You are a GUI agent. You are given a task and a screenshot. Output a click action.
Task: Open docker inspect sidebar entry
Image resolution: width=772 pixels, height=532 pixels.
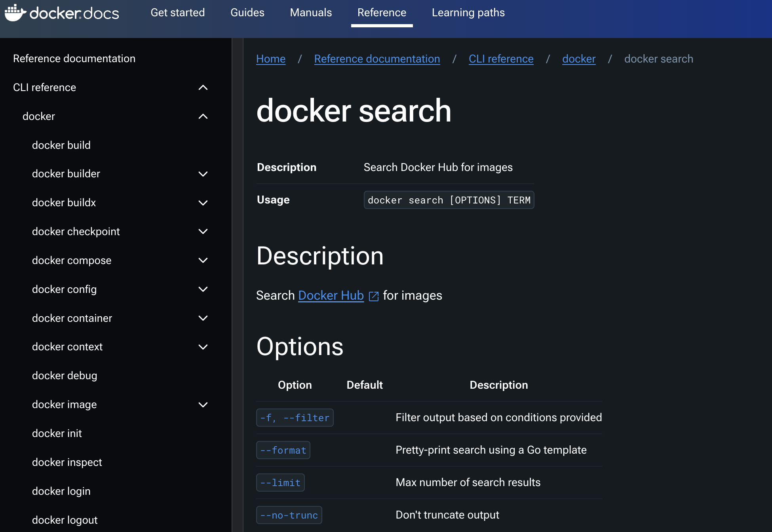tap(67, 462)
